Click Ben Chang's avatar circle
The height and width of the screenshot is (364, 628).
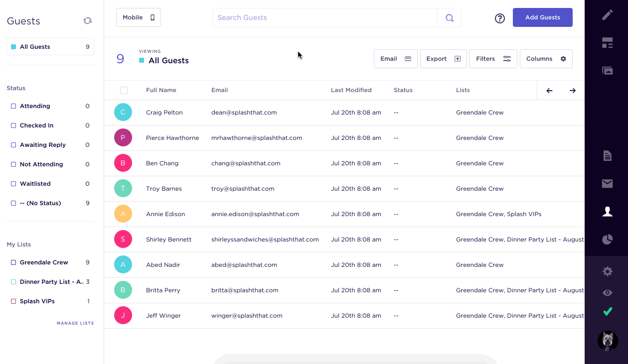(x=123, y=163)
